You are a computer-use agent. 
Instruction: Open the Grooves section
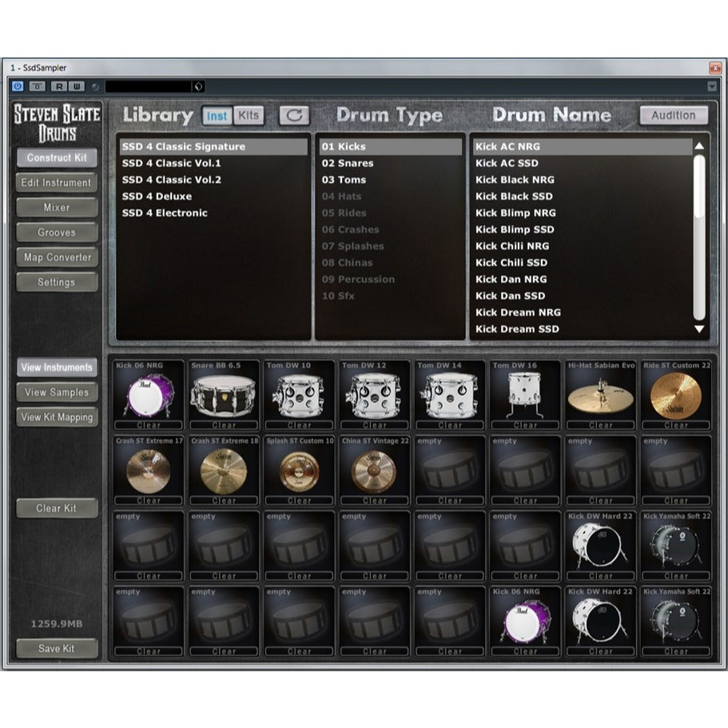click(x=56, y=233)
